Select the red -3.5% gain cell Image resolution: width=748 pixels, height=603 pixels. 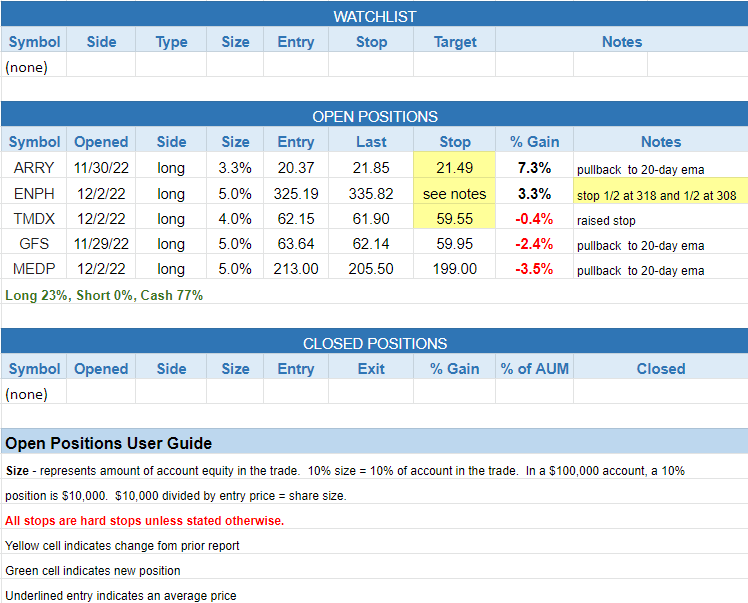[x=535, y=270]
